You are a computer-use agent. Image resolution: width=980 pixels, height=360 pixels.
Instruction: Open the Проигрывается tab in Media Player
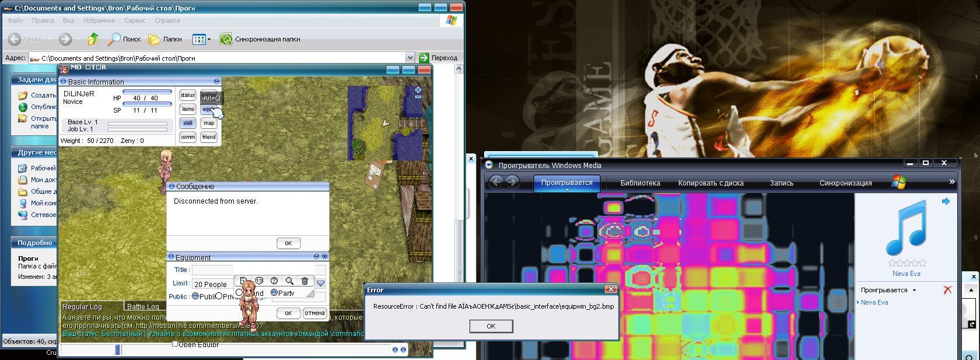[x=566, y=183]
